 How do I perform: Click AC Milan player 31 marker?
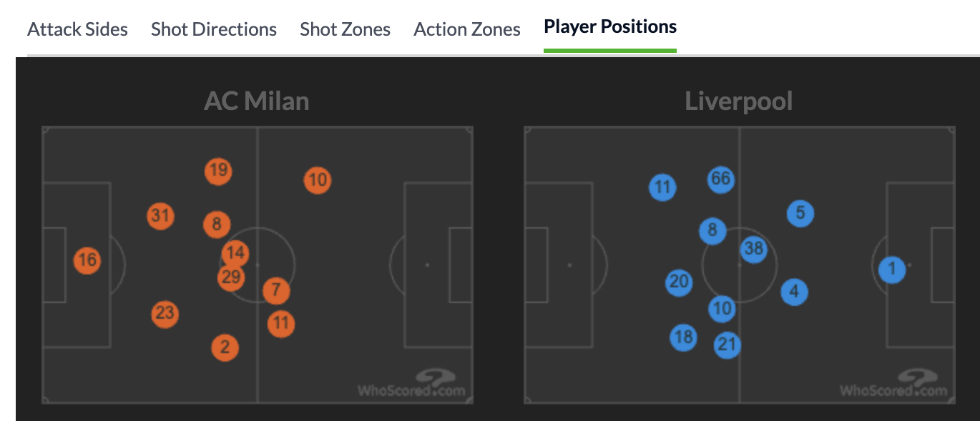pos(161,216)
